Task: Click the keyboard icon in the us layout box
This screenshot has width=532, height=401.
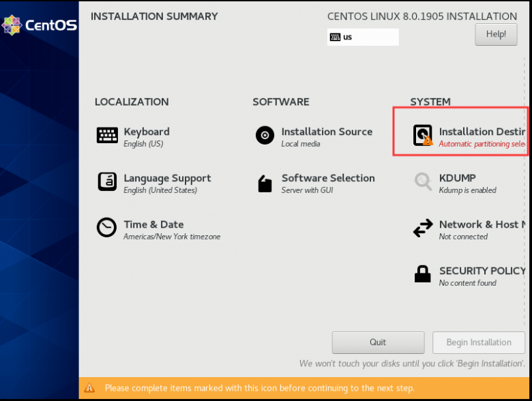Action: (x=335, y=37)
